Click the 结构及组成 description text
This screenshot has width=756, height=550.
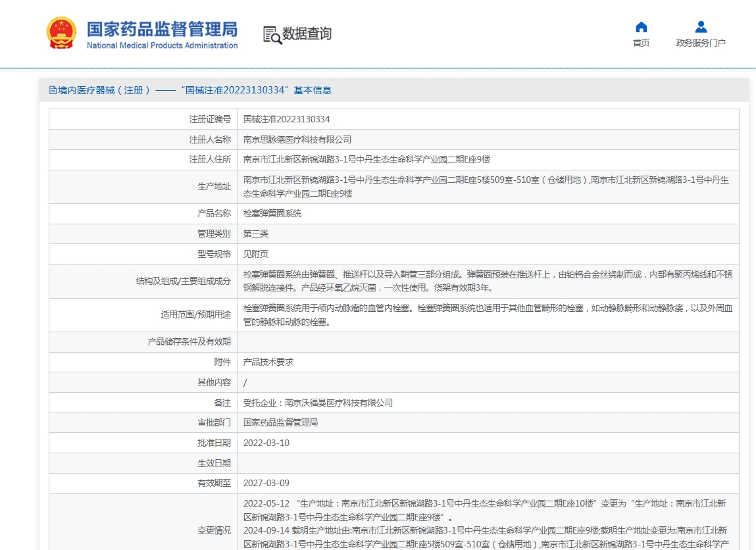tap(488, 281)
